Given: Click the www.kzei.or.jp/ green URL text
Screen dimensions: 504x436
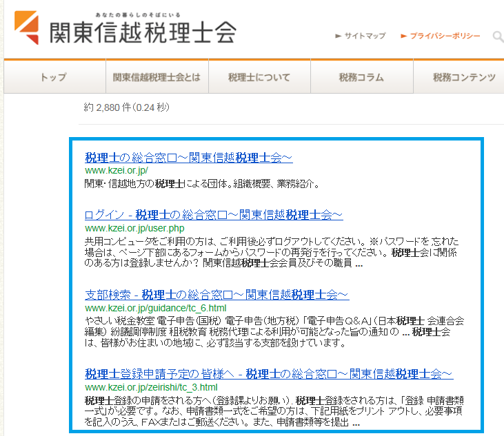Looking at the screenshot, I should coord(117,170).
